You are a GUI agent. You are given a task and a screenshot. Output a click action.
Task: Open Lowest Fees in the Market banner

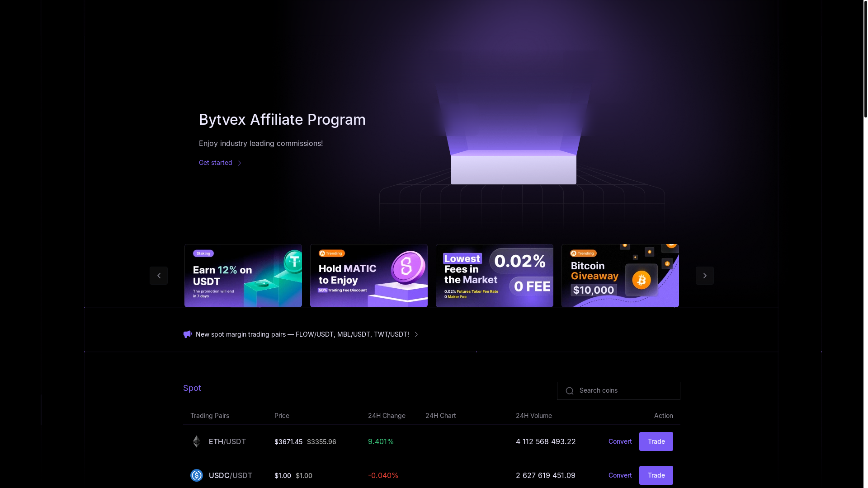coord(495,276)
